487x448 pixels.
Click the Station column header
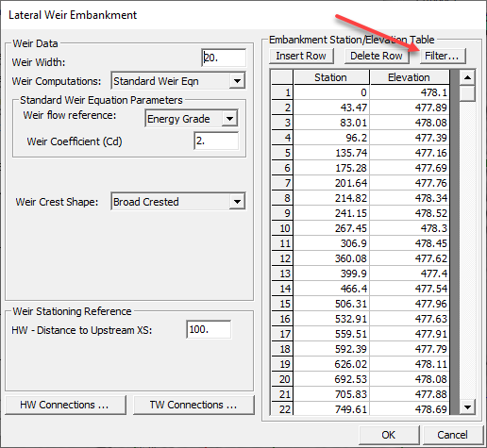(331, 77)
